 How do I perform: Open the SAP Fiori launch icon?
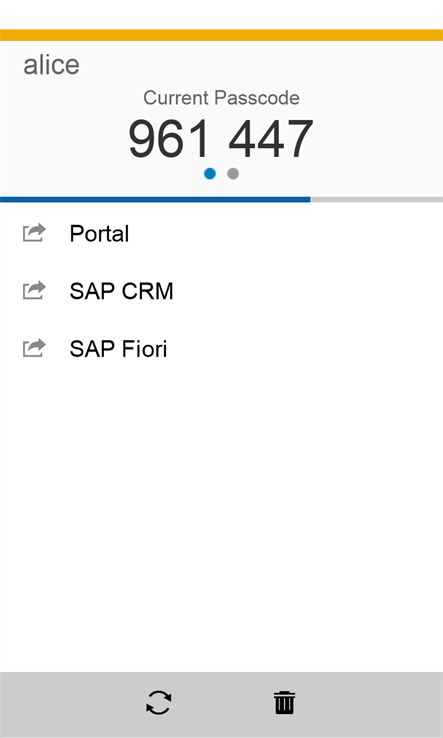[34, 349]
